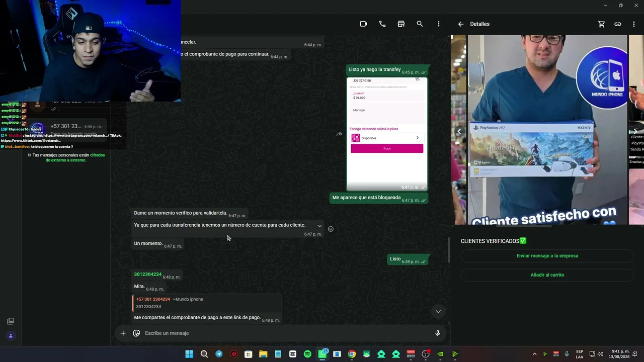Open the business catalog storefront icon

click(x=401, y=24)
